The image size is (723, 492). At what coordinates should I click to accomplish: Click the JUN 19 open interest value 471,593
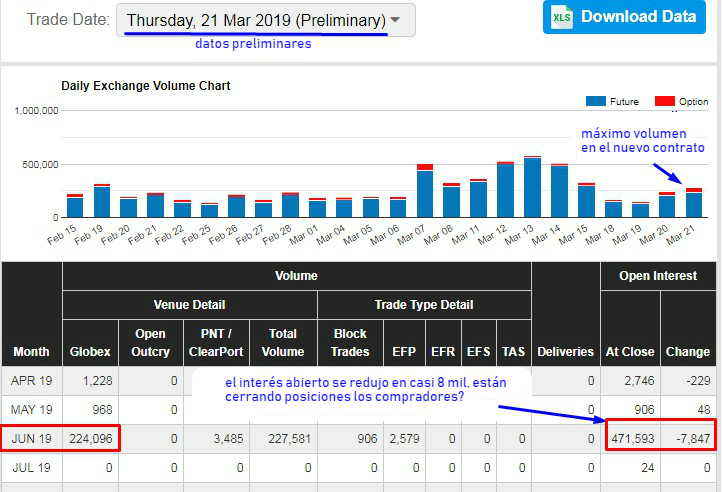(628, 437)
